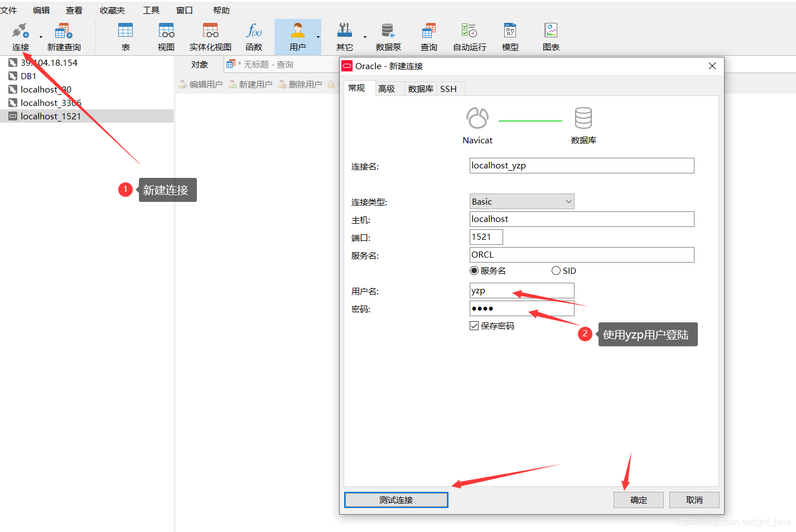Click the Cancel (取消) button
The width and height of the screenshot is (796, 532).
coord(694,500)
